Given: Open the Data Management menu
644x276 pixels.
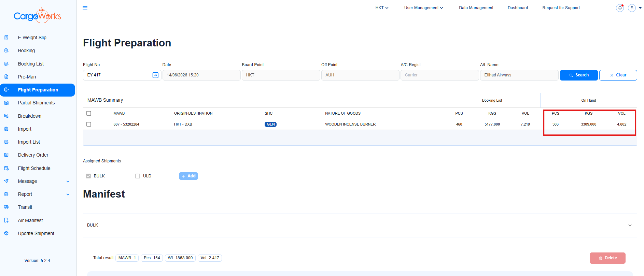Looking at the screenshot, I should [x=476, y=8].
